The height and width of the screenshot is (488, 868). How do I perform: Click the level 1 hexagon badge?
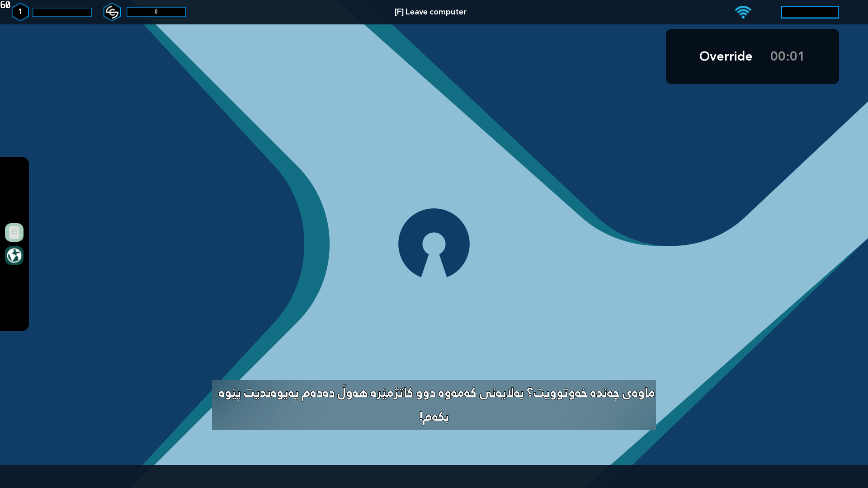[x=20, y=12]
